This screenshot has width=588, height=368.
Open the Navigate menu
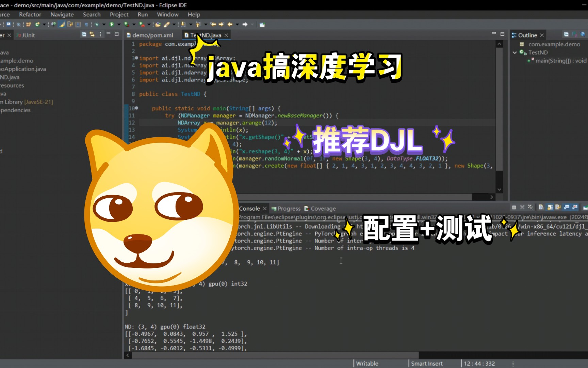(62, 14)
